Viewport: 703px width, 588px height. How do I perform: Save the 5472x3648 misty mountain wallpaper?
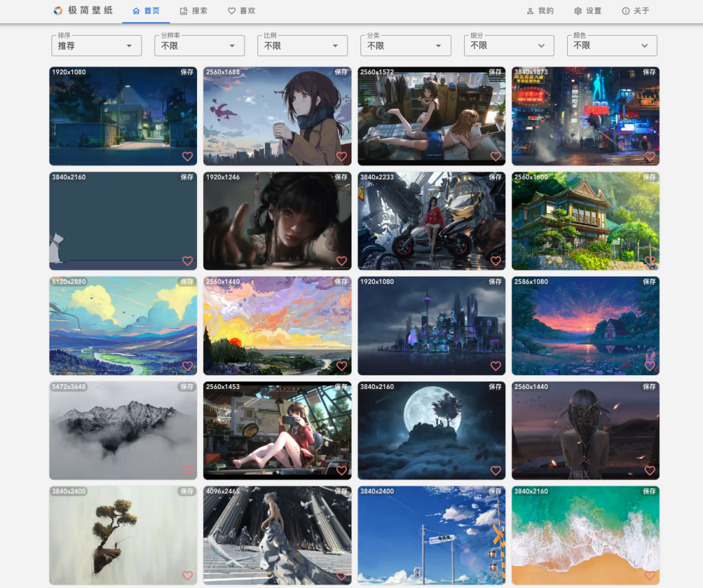[187, 386]
